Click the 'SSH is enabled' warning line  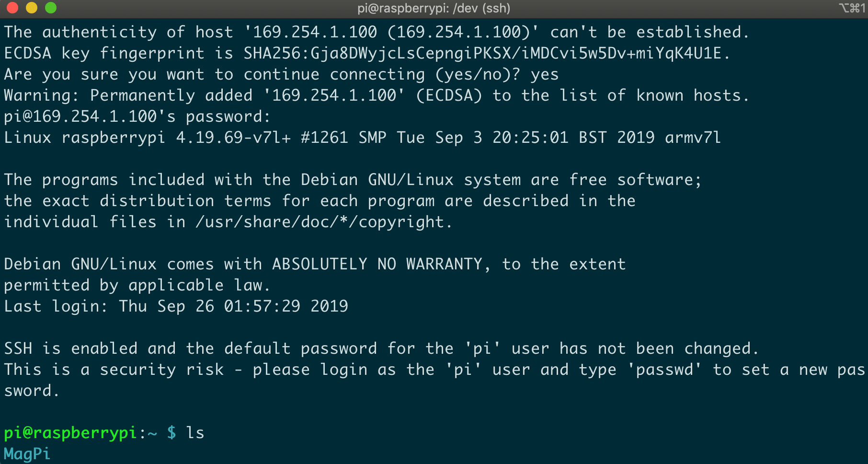pos(381,348)
